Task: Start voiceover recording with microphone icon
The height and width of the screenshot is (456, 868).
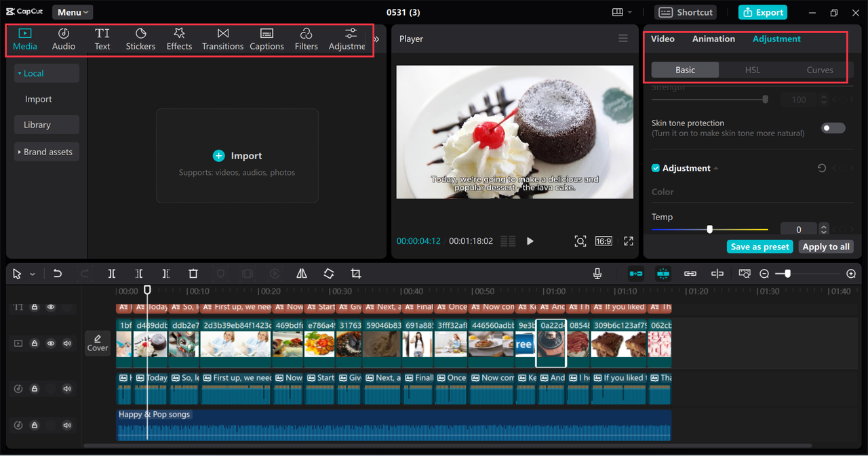Action: tap(597, 274)
